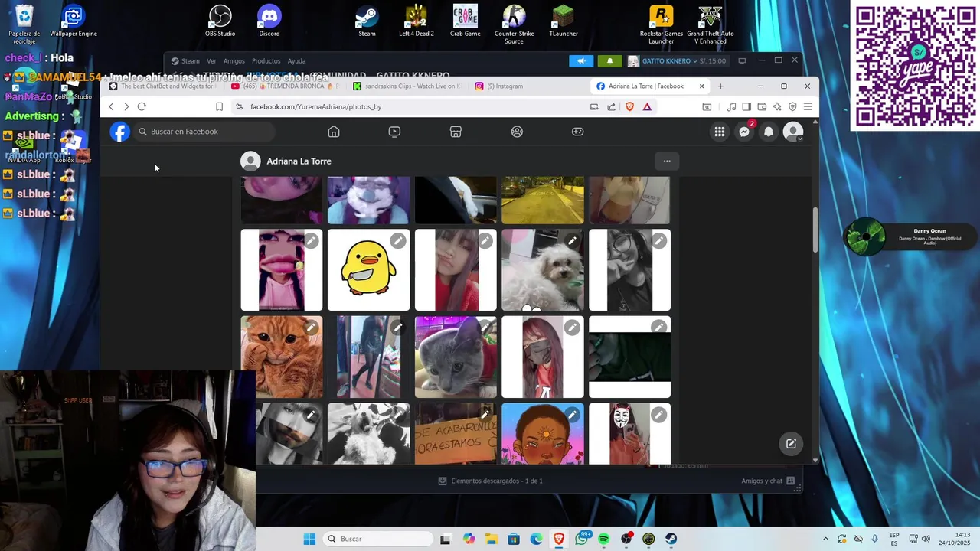This screenshot has height=551, width=980.
Task: Open the Brave browser hamburger menu
Action: click(808, 107)
